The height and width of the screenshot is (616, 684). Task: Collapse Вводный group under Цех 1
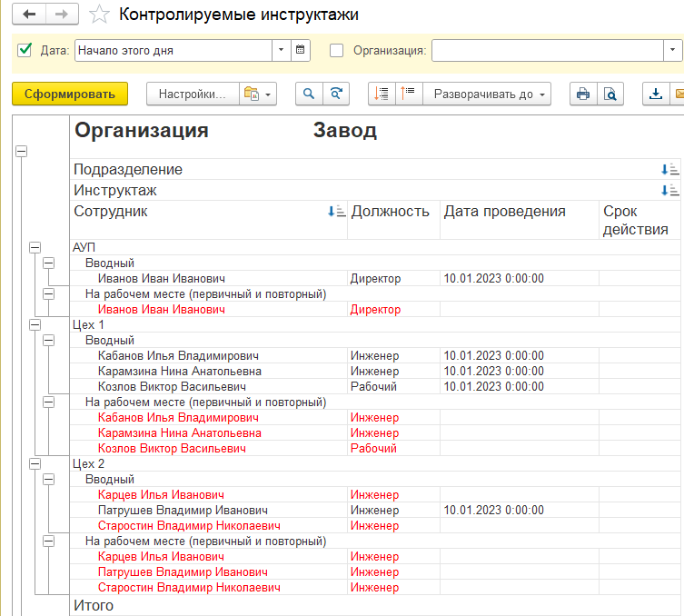click(49, 341)
